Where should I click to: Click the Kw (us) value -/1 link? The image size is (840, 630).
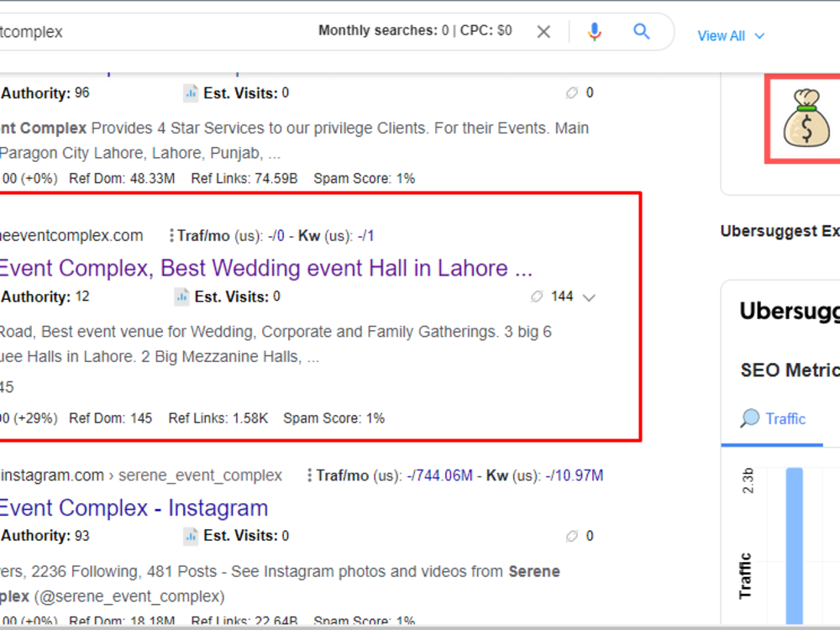(366, 236)
